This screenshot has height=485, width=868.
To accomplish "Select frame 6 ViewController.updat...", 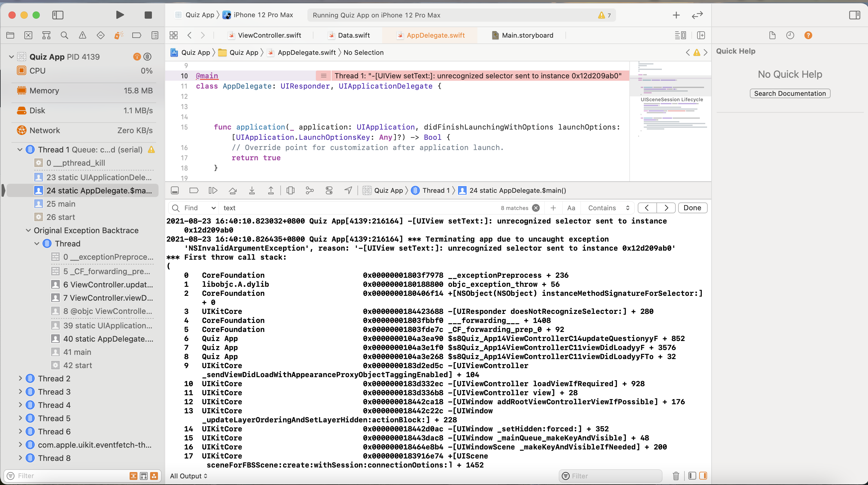I will (x=102, y=285).
